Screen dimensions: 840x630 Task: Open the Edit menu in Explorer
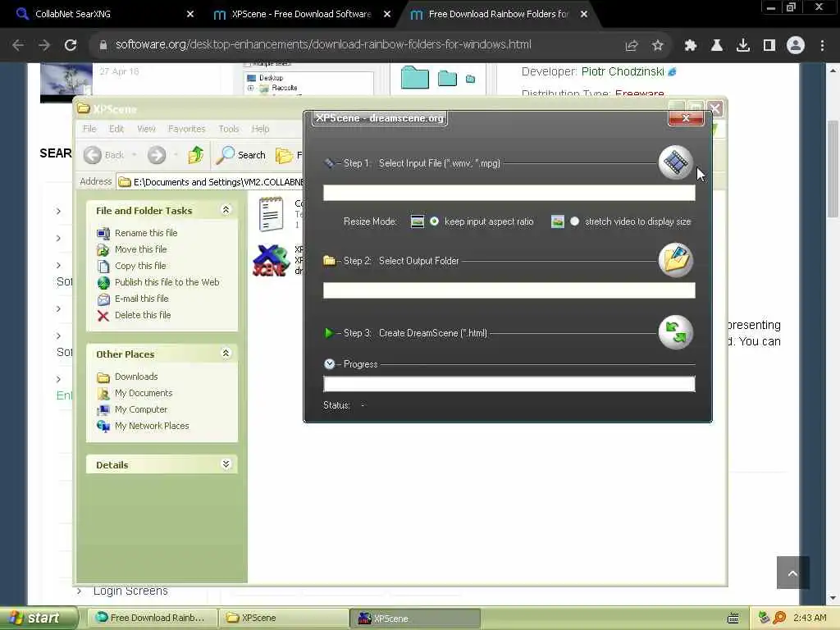(116, 129)
